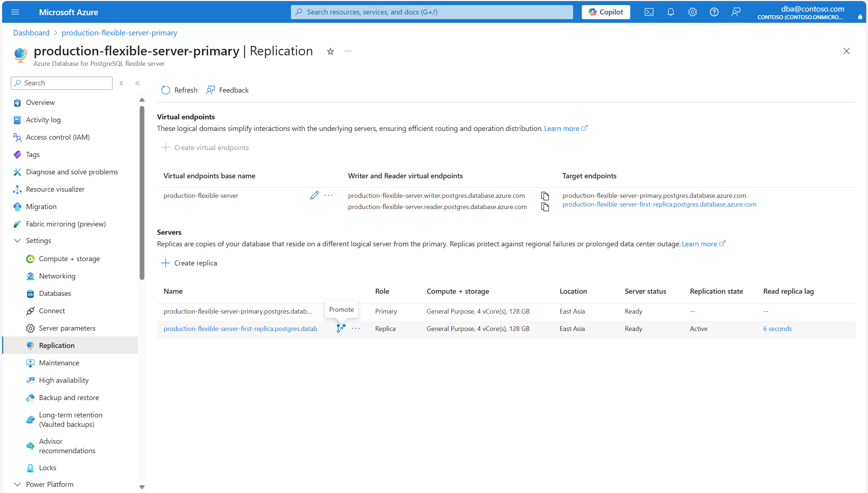The image size is (868, 493).
Task: Click the Promote icon for first replica
Action: (340, 328)
